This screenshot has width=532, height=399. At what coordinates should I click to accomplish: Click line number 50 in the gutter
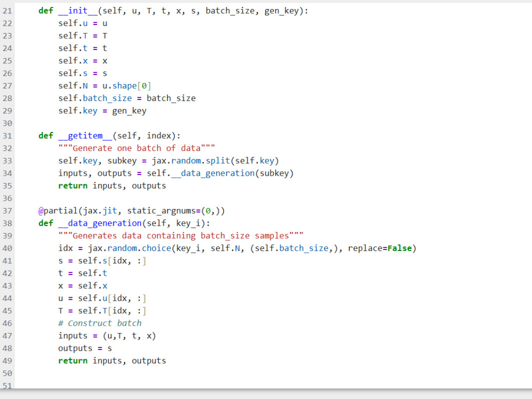(7, 373)
